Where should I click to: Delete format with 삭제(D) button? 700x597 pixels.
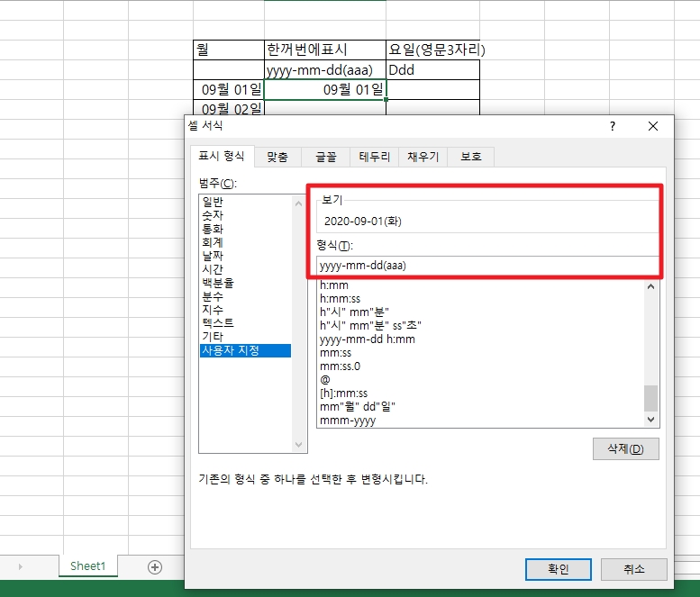(x=625, y=448)
